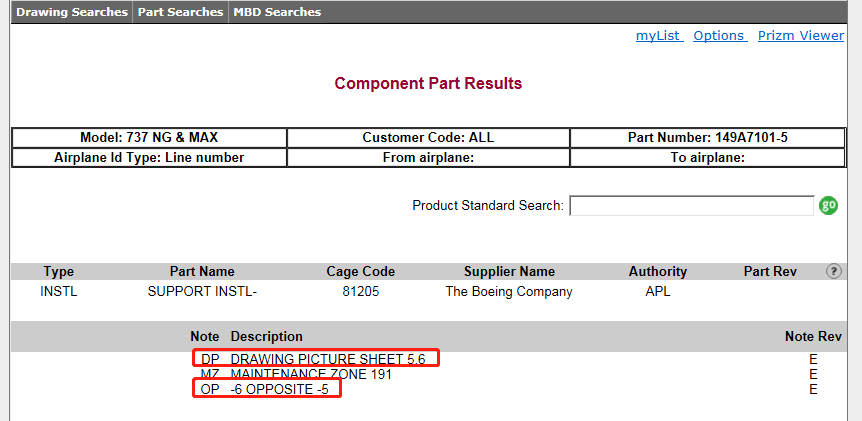Click the green go button icon
This screenshot has width=862, height=421.
click(828, 206)
